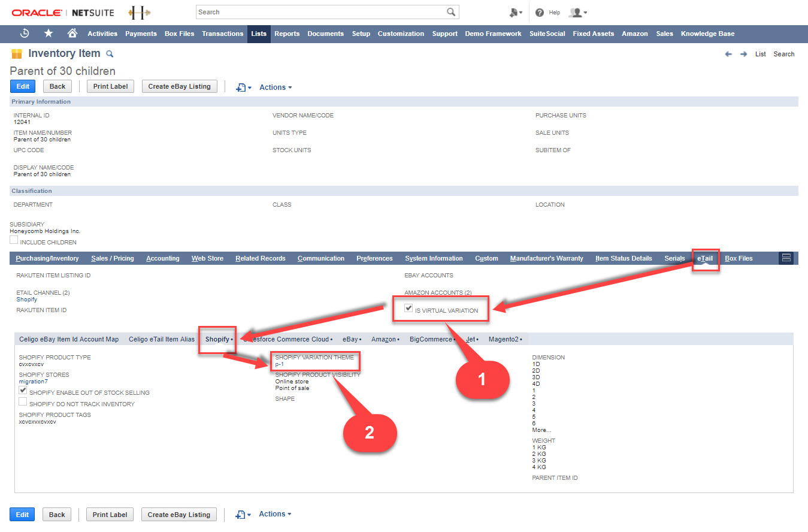Click the bottom New/Make Copy icon dropdown
The image size is (808, 532).
[243, 515]
